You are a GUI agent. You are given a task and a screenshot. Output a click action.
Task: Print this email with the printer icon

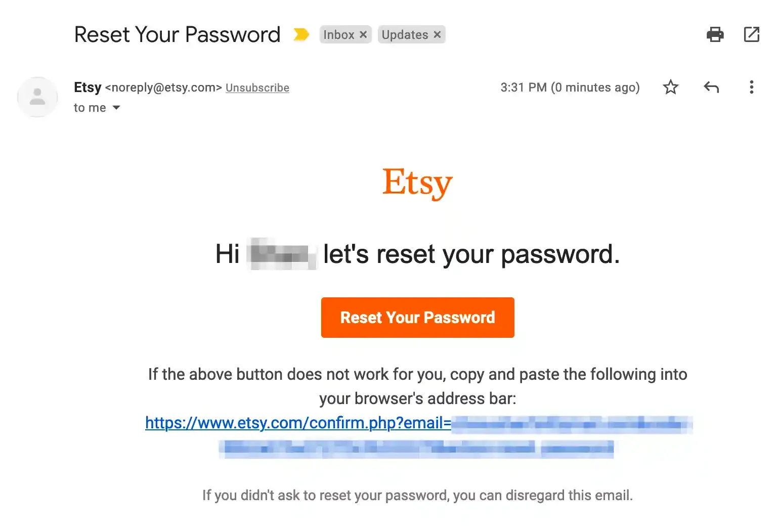(715, 34)
